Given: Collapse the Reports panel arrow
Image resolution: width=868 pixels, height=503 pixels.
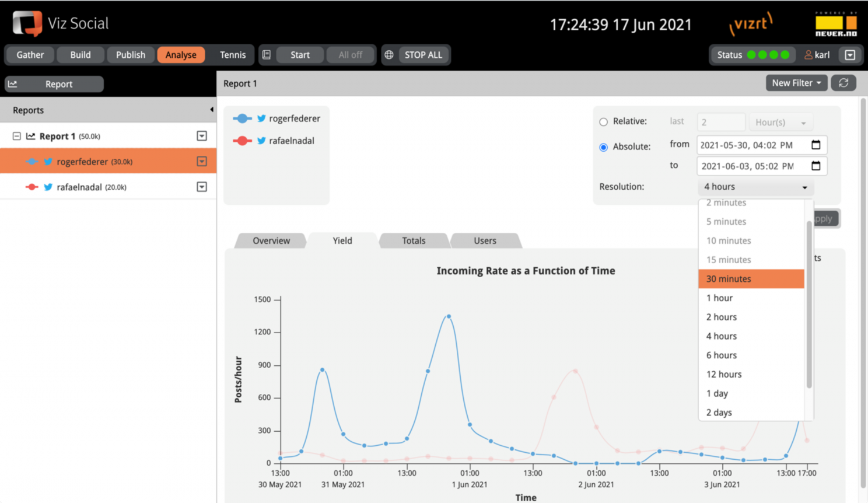Looking at the screenshot, I should (x=211, y=110).
